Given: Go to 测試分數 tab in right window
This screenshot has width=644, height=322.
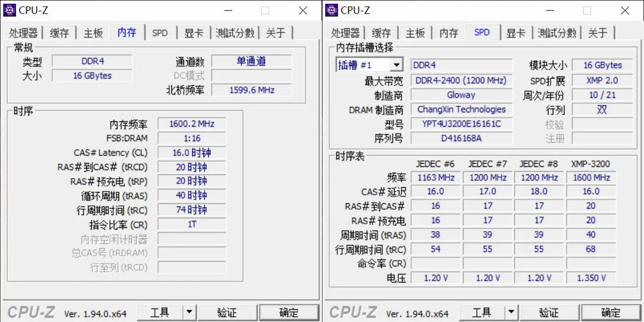Looking at the screenshot, I should point(557,33).
